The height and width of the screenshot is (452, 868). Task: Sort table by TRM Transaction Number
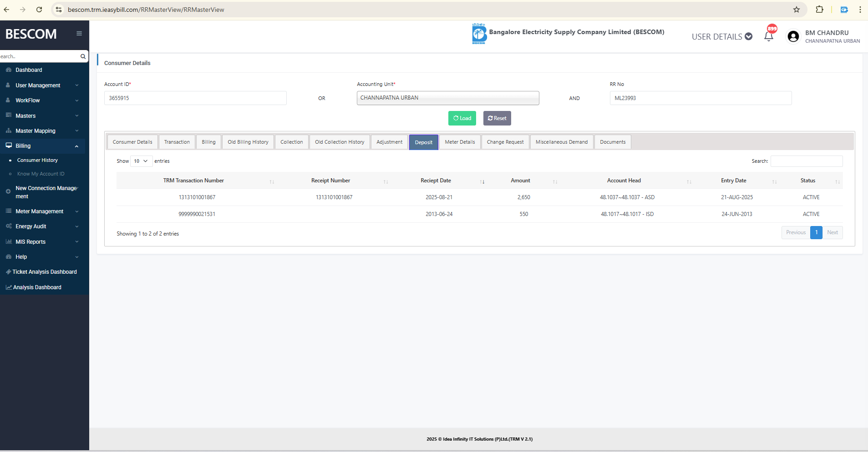tap(193, 181)
